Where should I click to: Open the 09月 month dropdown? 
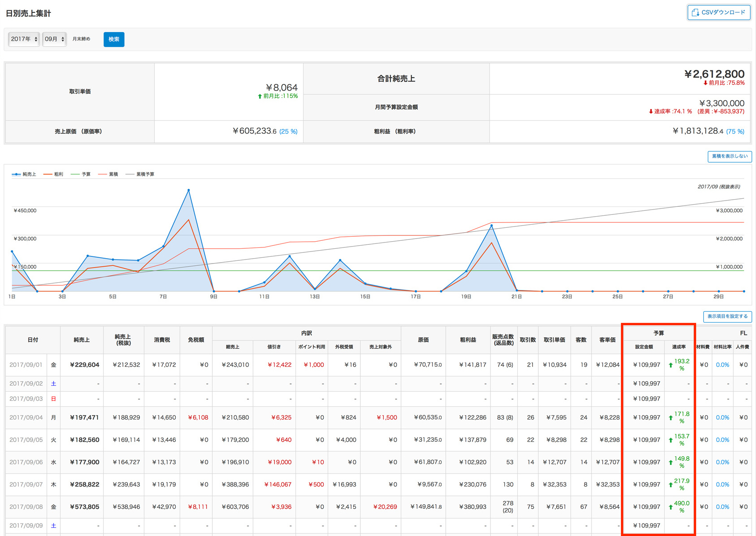click(54, 39)
